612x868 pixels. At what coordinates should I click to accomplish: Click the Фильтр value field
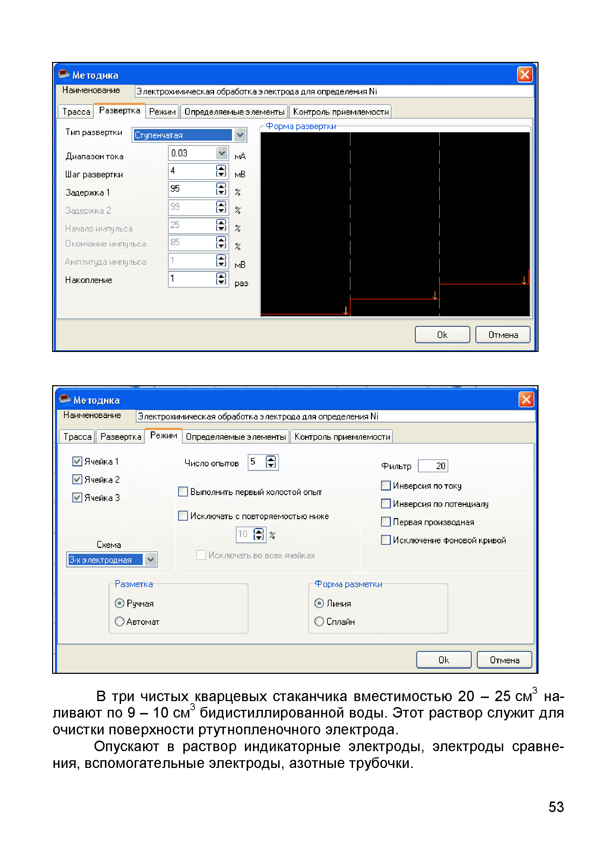[433, 466]
